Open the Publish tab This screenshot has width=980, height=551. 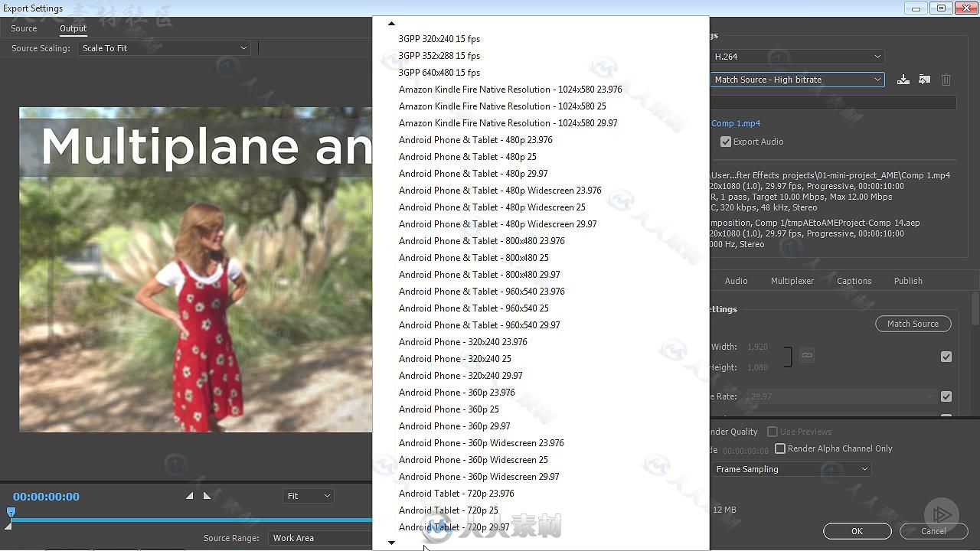pyautogui.click(x=908, y=281)
